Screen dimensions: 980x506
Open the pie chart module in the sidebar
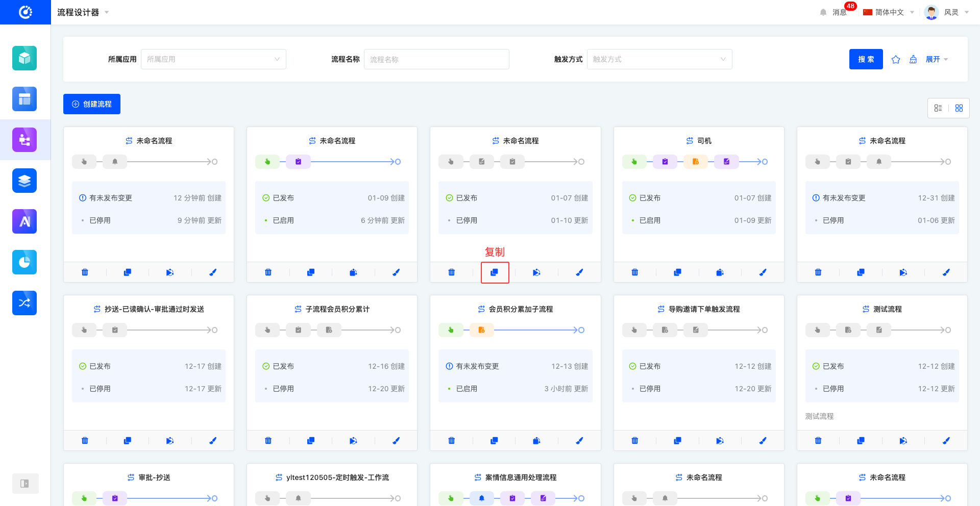24,262
